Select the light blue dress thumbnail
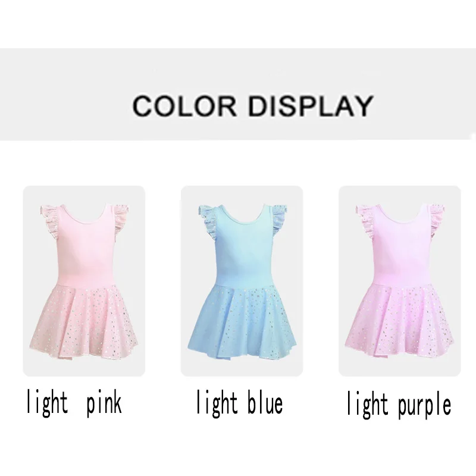This screenshot has width=476, height=476. click(242, 281)
